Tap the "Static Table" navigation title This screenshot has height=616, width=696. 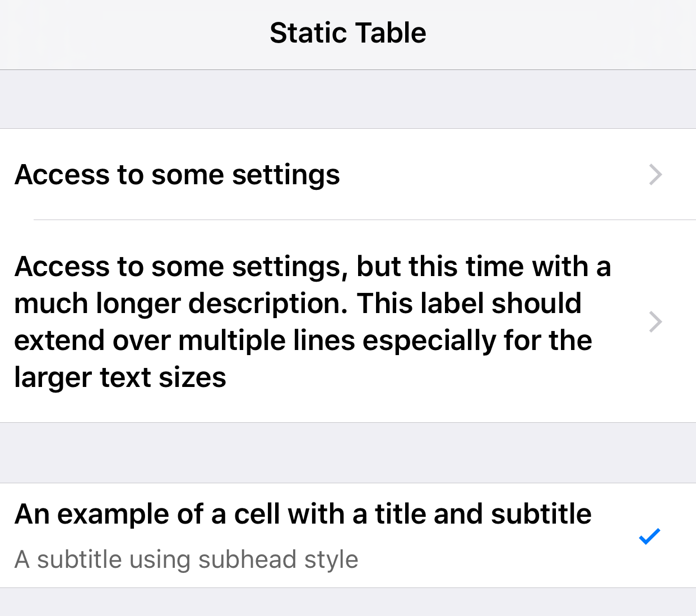click(348, 32)
